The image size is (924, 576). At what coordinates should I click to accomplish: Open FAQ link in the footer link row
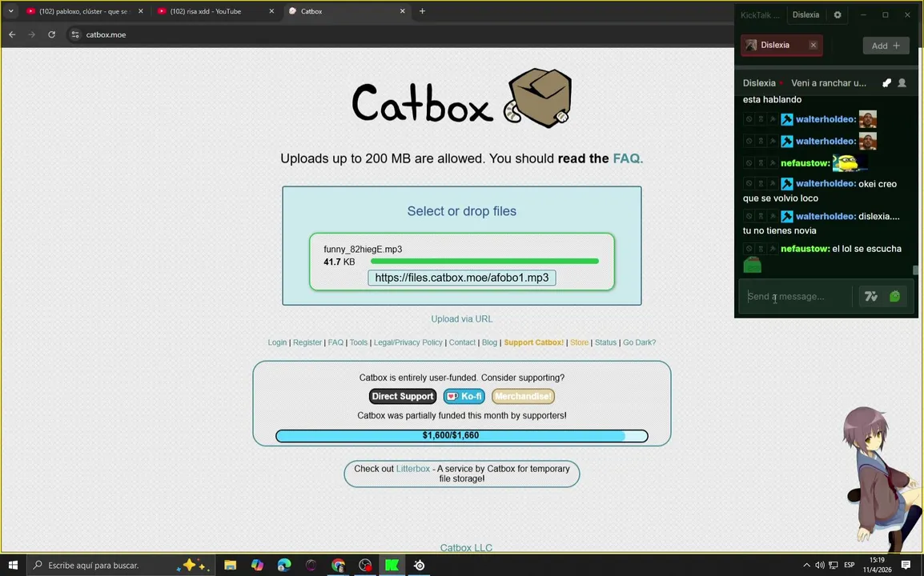[x=335, y=342]
